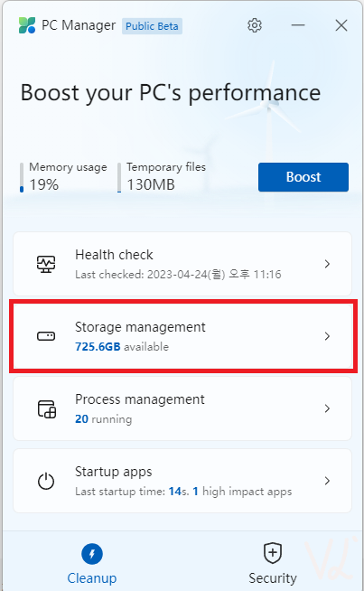Screen dimensions: 364x591
Task: Click the PC Manager logo icon
Action: [27, 25]
